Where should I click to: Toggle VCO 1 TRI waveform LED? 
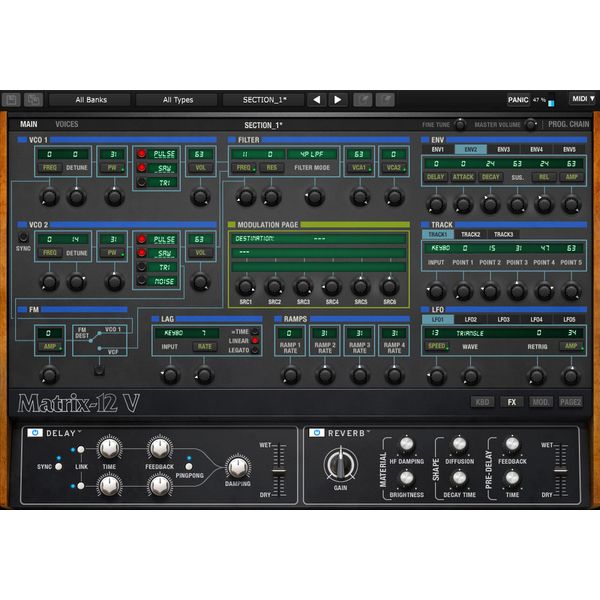click(x=142, y=183)
